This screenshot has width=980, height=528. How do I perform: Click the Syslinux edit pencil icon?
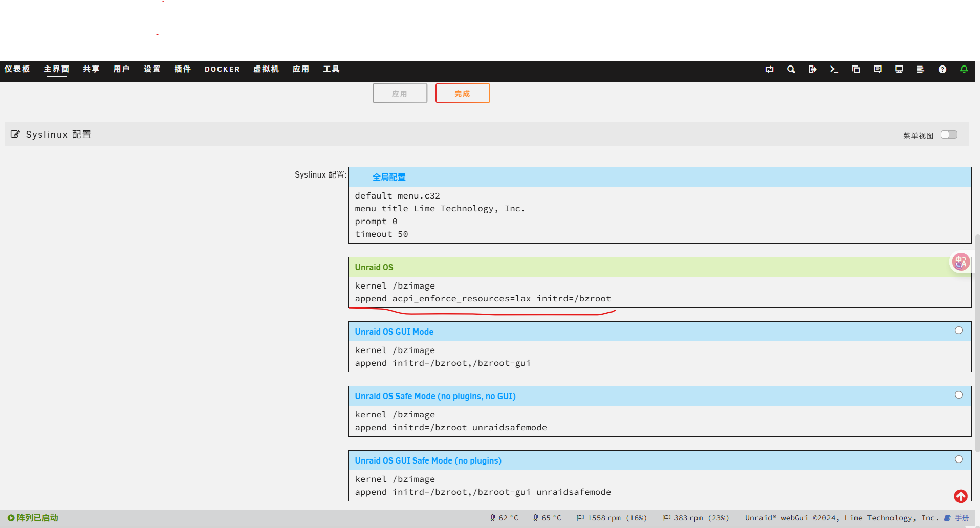click(15, 134)
